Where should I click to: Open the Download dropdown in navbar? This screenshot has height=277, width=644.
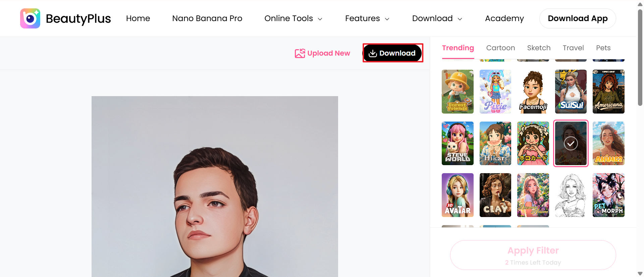click(x=437, y=18)
